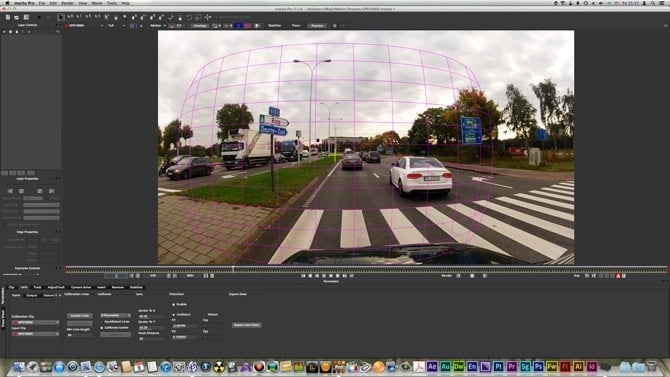This screenshot has height=377, width=670.
Task: Select the Input sub-tab
Action: click(16, 295)
